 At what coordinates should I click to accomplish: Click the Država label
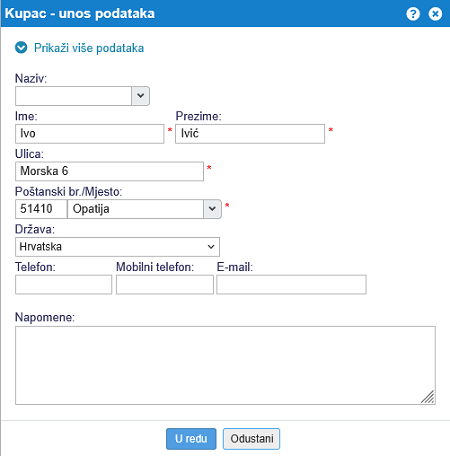[x=35, y=229]
